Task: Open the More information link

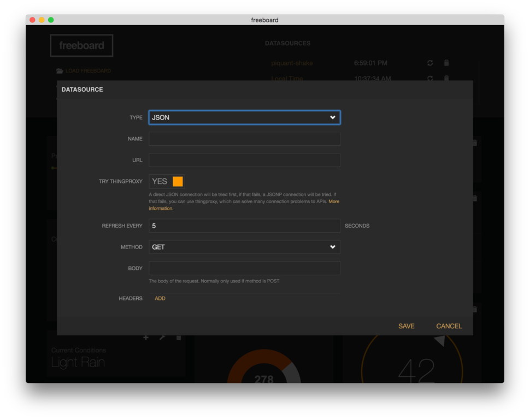Action: pyautogui.click(x=334, y=201)
